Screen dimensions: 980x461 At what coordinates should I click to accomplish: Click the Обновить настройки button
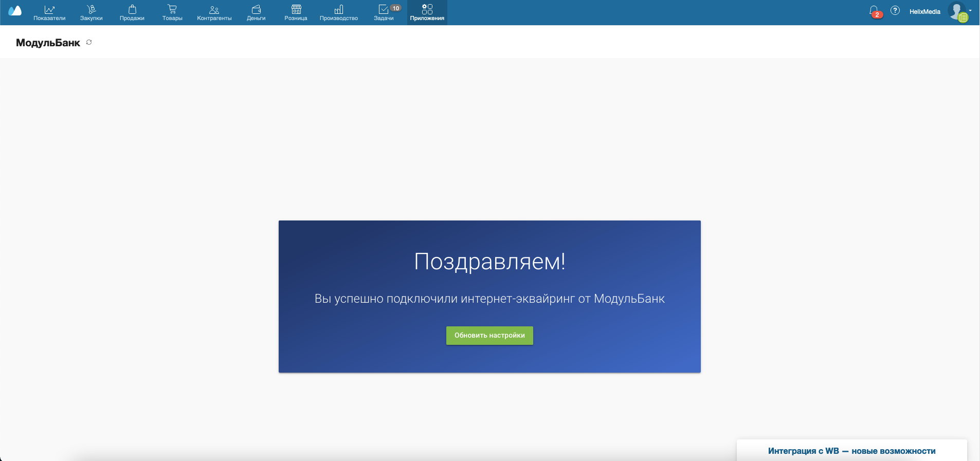click(489, 336)
